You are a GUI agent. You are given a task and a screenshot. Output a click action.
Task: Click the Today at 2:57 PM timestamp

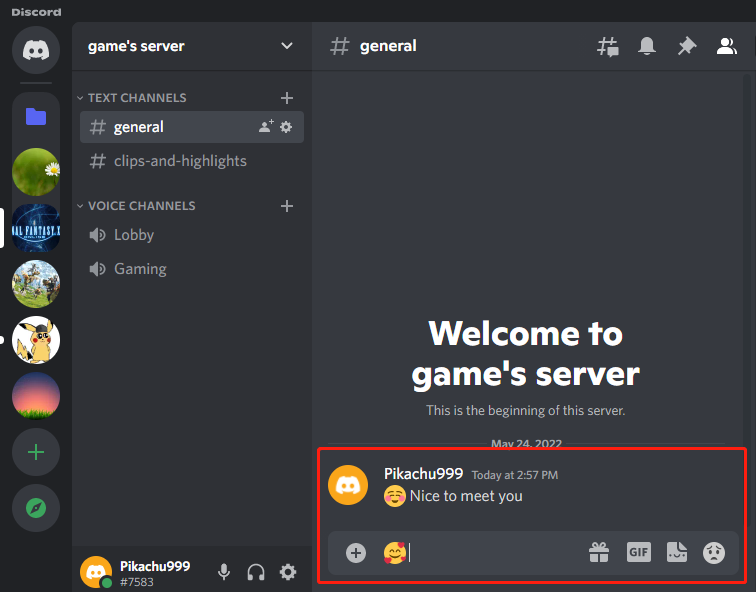coord(514,475)
